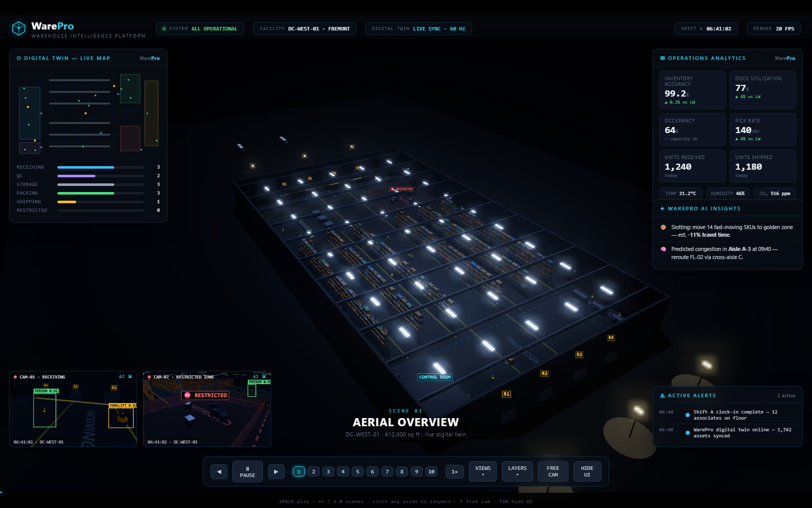
Task: Click the digital twin online alert dot
Action: [x=688, y=433]
